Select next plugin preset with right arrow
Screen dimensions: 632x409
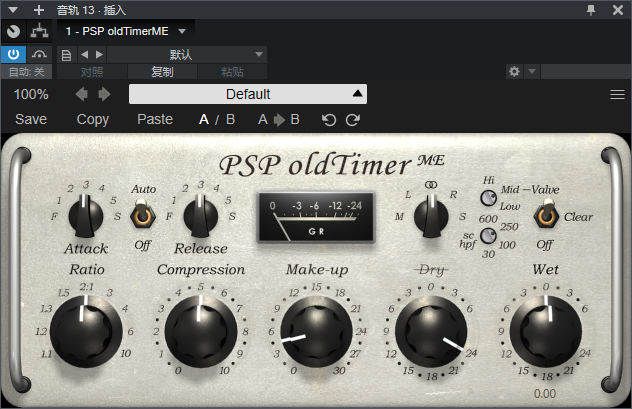(x=104, y=94)
